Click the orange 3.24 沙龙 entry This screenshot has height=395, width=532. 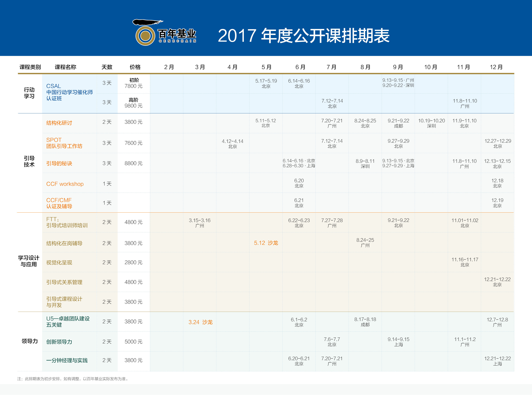tap(200, 322)
